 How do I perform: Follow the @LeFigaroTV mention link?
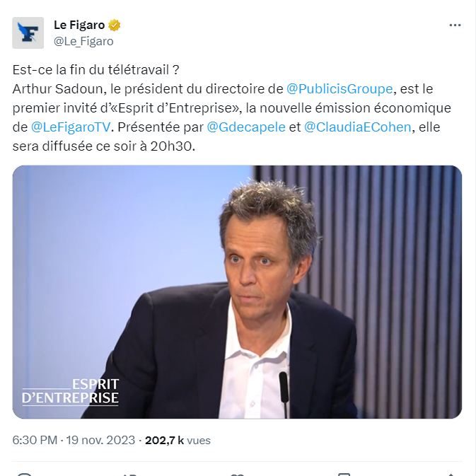(71, 127)
